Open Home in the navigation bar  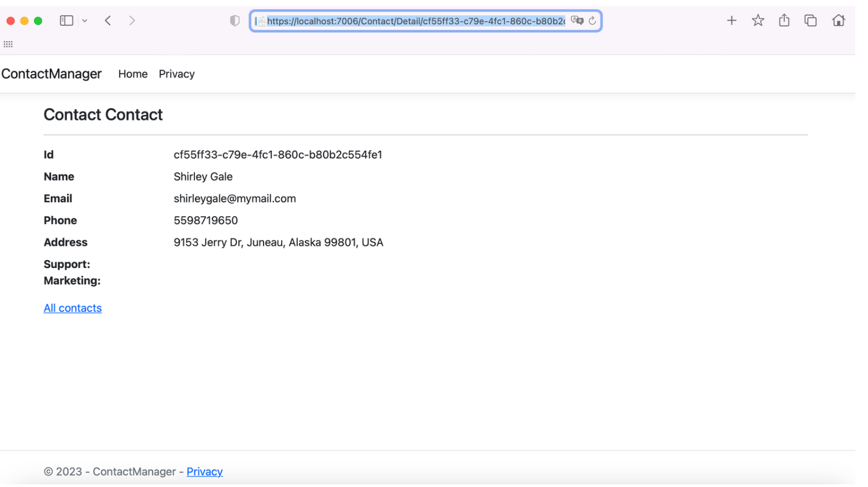pos(133,74)
